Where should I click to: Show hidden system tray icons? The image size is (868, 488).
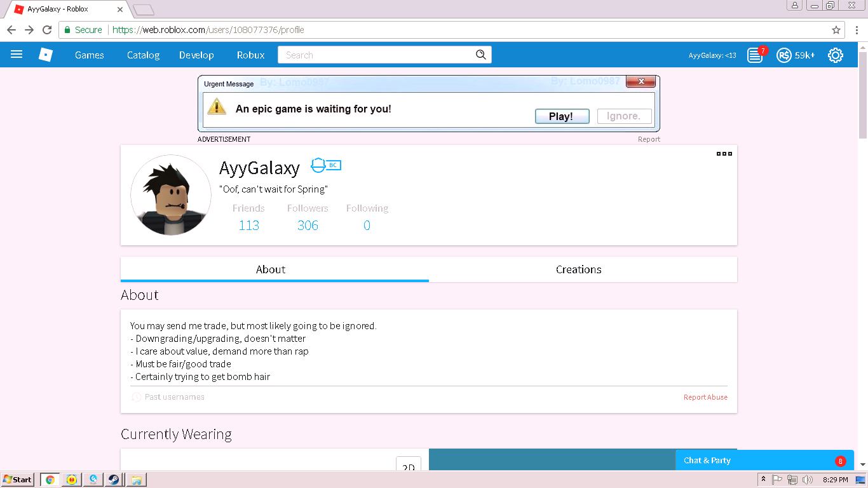click(x=763, y=480)
